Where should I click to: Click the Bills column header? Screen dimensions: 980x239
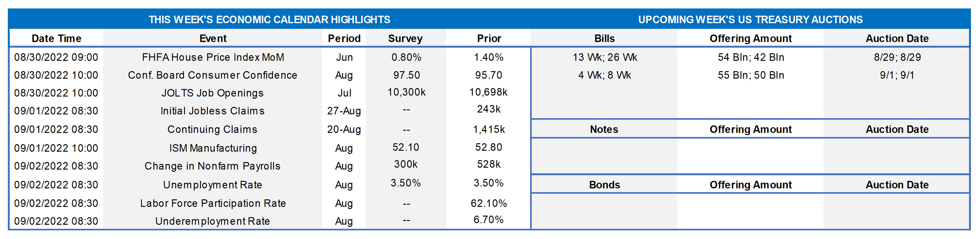click(x=604, y=38)
